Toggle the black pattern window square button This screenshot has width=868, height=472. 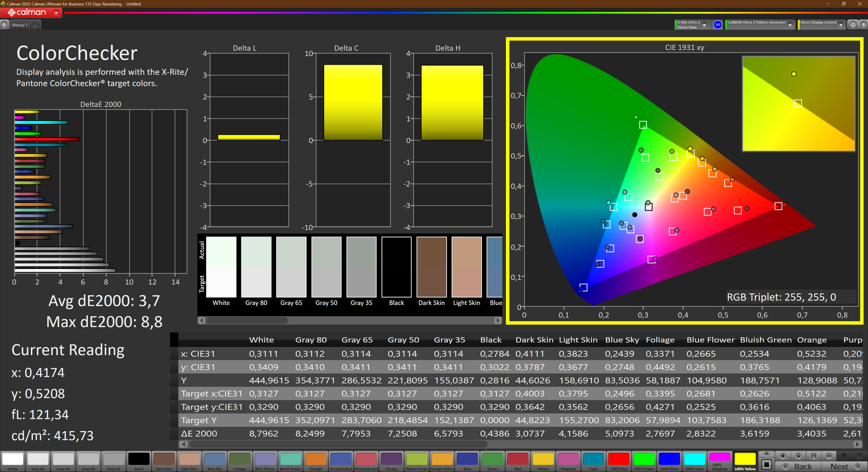pos(766,464)
